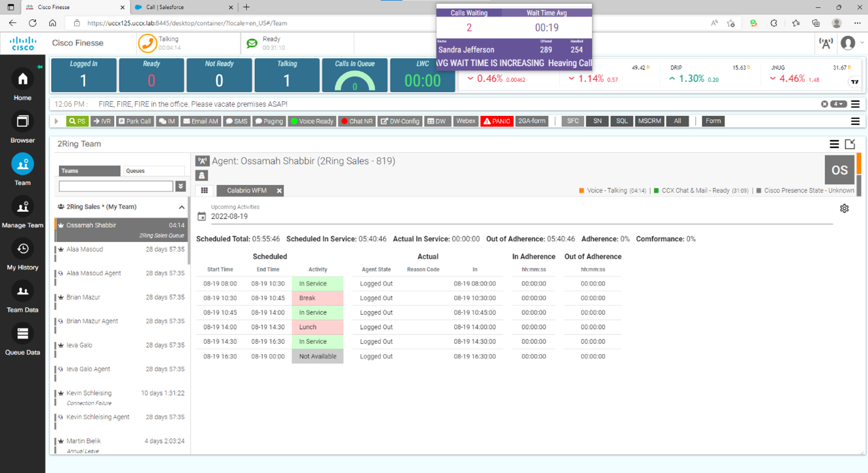
Task: Open the user profile dropdown menu
Action: 851,43
